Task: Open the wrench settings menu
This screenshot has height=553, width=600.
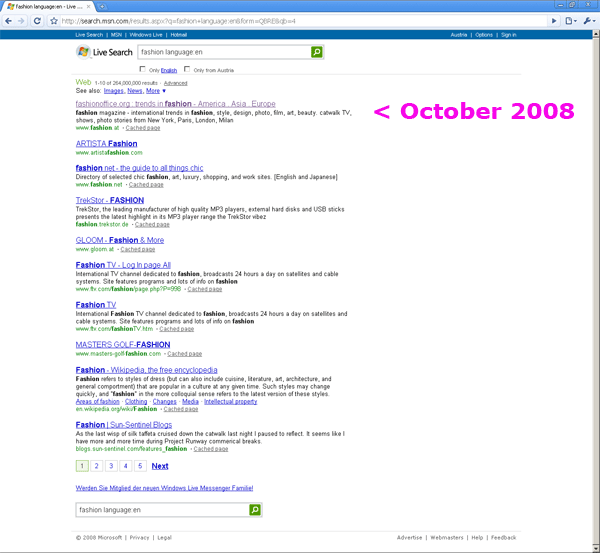Action: point(589,21)
